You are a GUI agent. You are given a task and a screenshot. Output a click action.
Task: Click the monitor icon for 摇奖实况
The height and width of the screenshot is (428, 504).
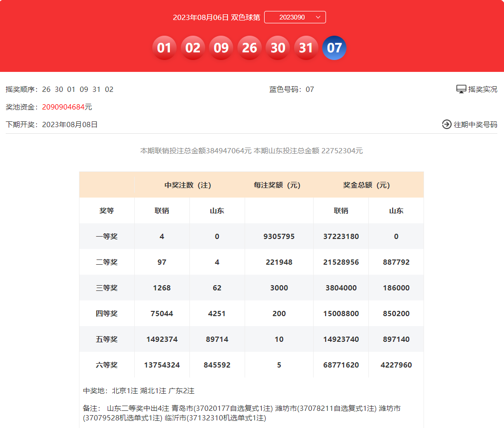point(461,89)
